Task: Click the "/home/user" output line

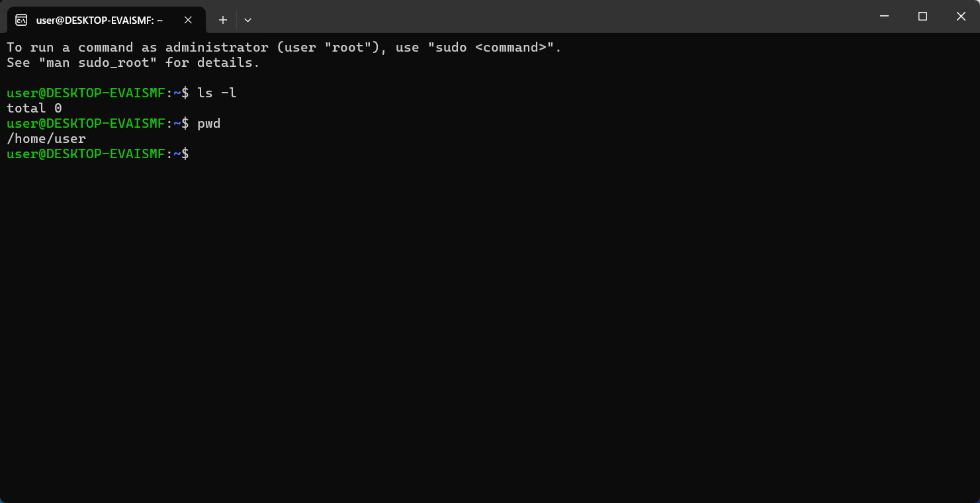Action: pyautogui.click(x=46, y=139)
